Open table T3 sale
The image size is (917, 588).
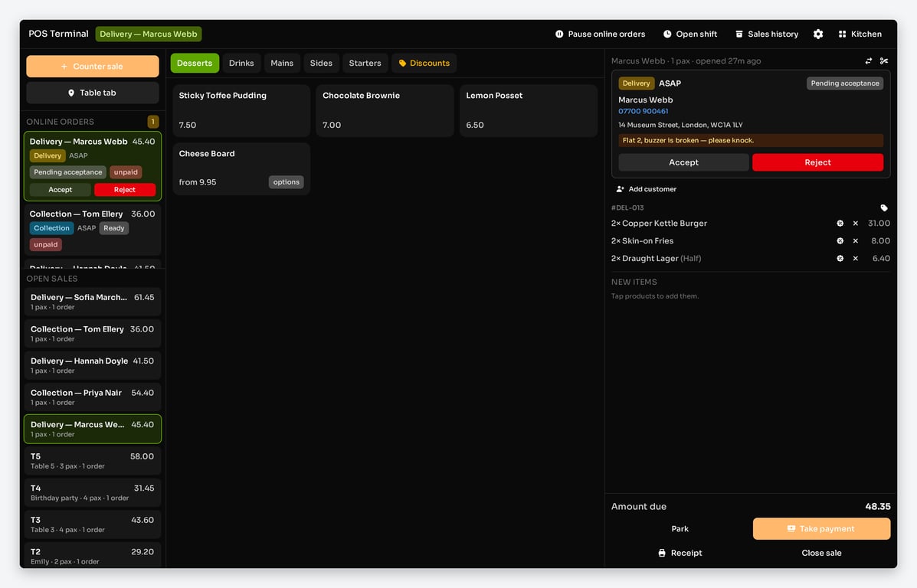coord(93,524)
